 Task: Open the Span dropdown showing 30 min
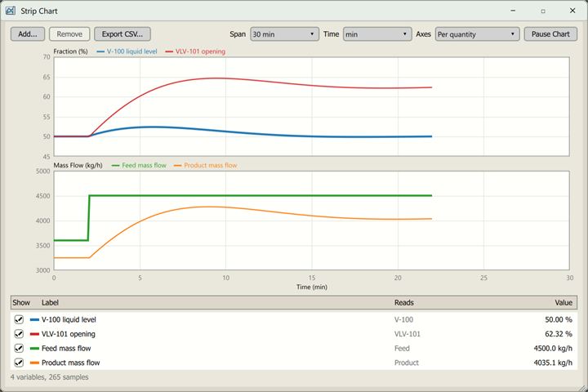[x=284, y=34]
